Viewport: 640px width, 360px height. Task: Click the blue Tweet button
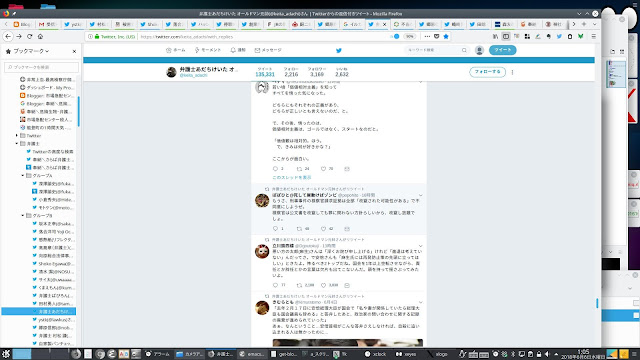click(502, 50)
